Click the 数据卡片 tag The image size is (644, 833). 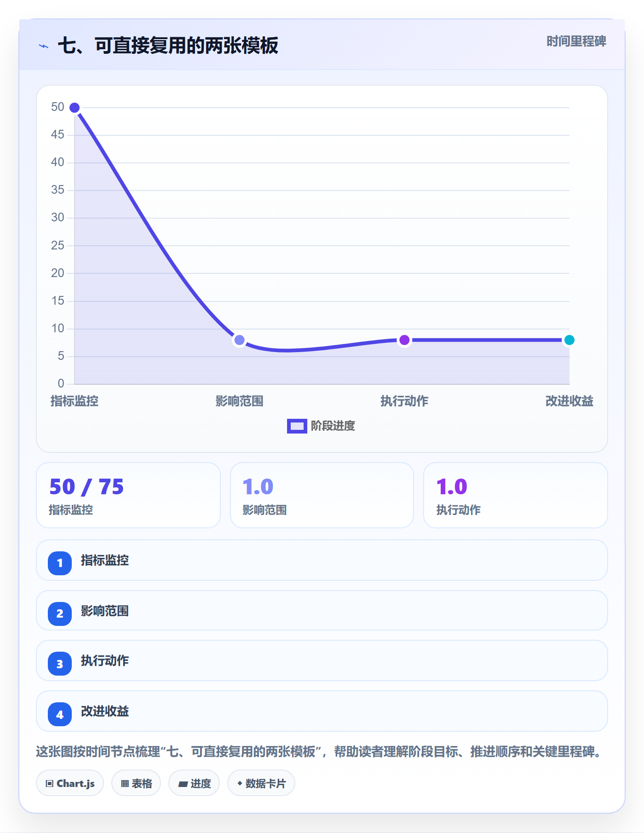pos(261,783)
